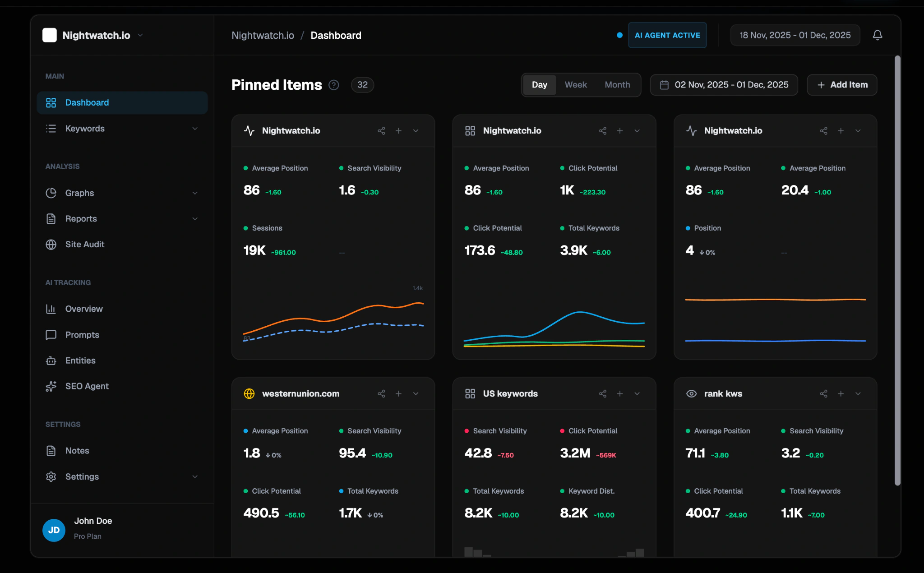Open Notes in the sidebar

click(x=122, y=451)
